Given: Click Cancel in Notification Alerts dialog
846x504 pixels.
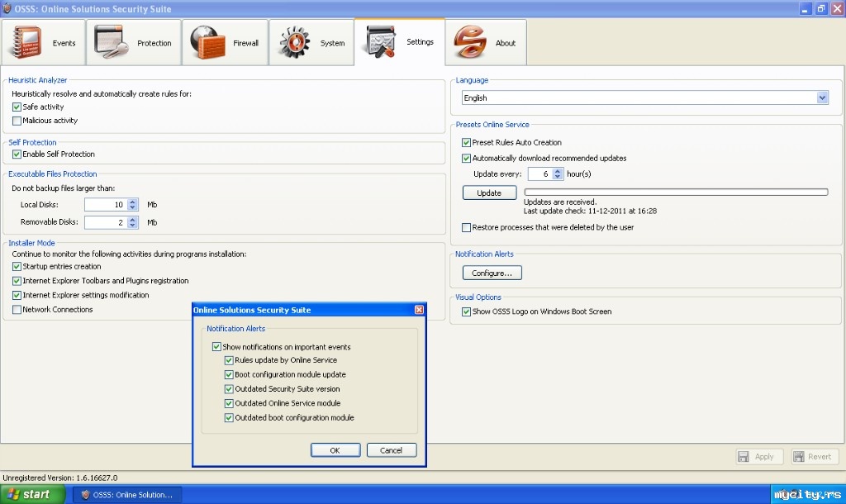Looking at the screenshot, I should (x=391, y=450).
